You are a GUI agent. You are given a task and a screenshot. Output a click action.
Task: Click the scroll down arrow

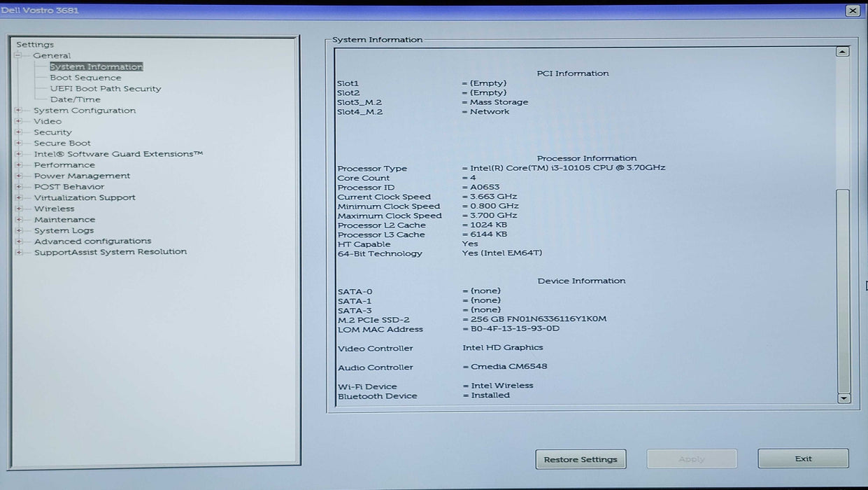[x=844, y=398]
